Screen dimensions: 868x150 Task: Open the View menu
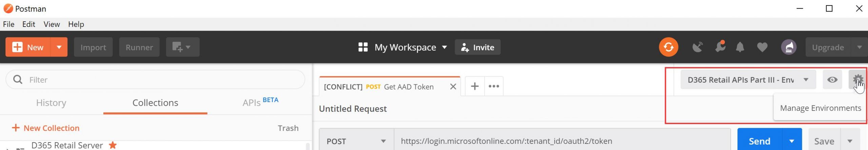point(52,24)
